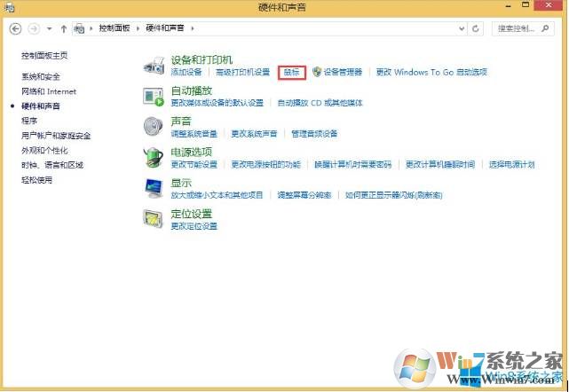Click 管理音频设备 link
The height and width of the screenshot is (392, 569).
(314, 133)
